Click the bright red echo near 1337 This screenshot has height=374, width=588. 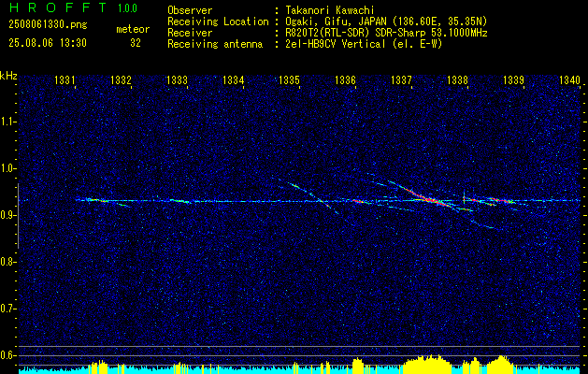click(x=427, y=198)
